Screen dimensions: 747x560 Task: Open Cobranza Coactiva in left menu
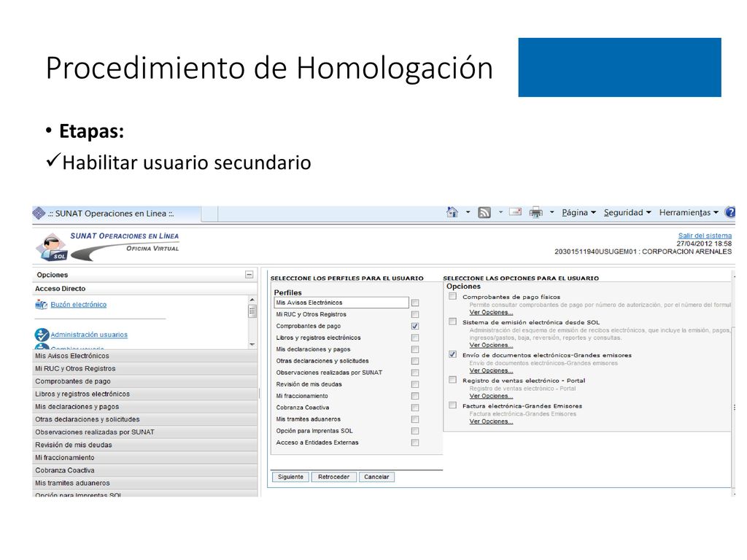click(x=145, y=470)
